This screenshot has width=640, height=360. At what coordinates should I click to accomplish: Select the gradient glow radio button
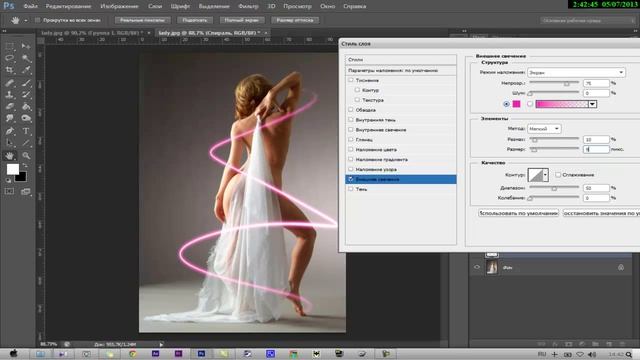[x=530, y=104]
